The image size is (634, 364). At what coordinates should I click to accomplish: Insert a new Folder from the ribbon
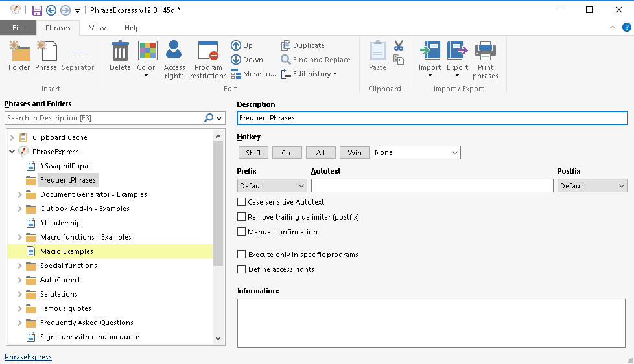point(19,56)
